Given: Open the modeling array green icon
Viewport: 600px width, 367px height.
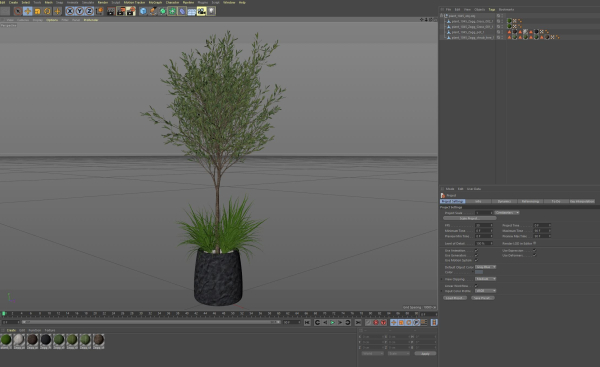Looking at the screenshot, I should click(172, 11).
